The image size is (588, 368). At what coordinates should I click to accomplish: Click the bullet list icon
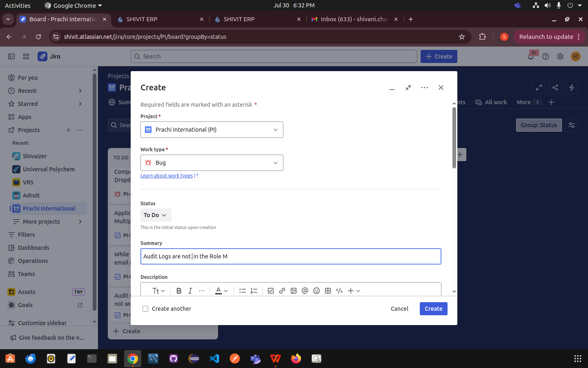[x=243, y=291]
